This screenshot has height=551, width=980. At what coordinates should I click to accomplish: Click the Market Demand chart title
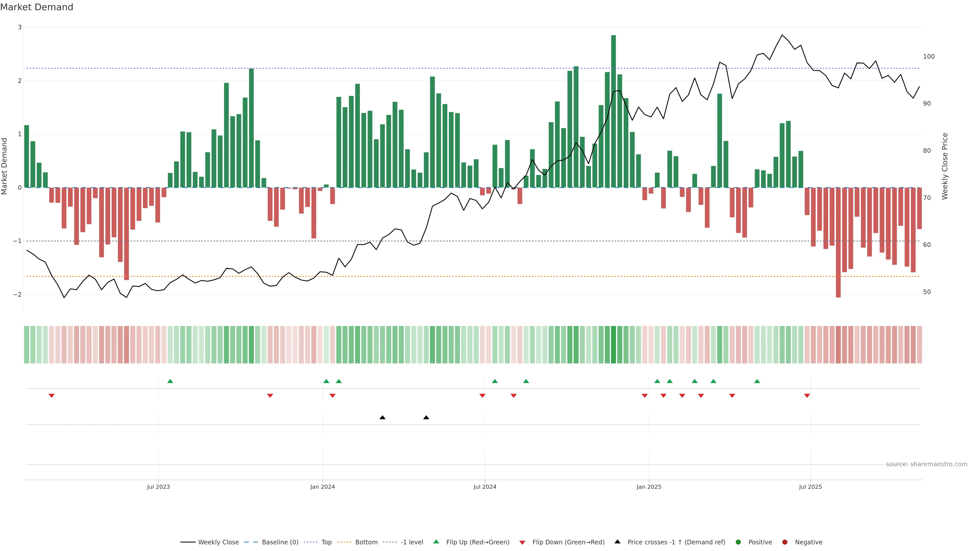(x=36, y=7)
